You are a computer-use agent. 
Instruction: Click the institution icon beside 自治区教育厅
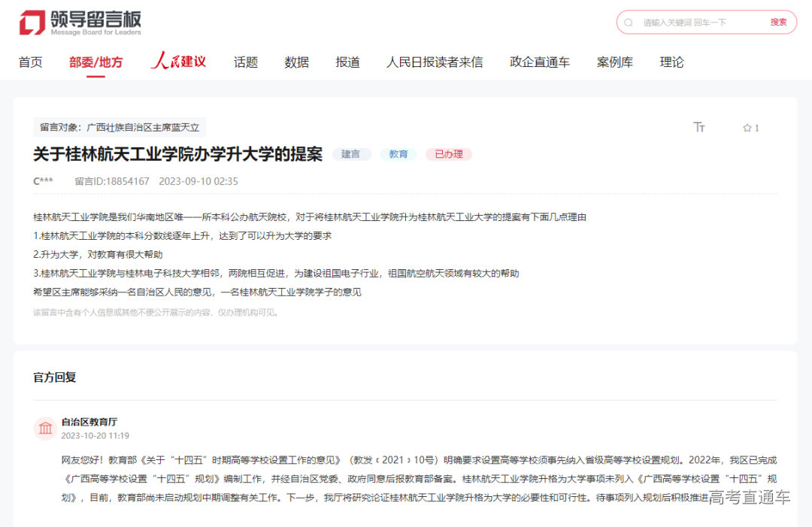45,427
